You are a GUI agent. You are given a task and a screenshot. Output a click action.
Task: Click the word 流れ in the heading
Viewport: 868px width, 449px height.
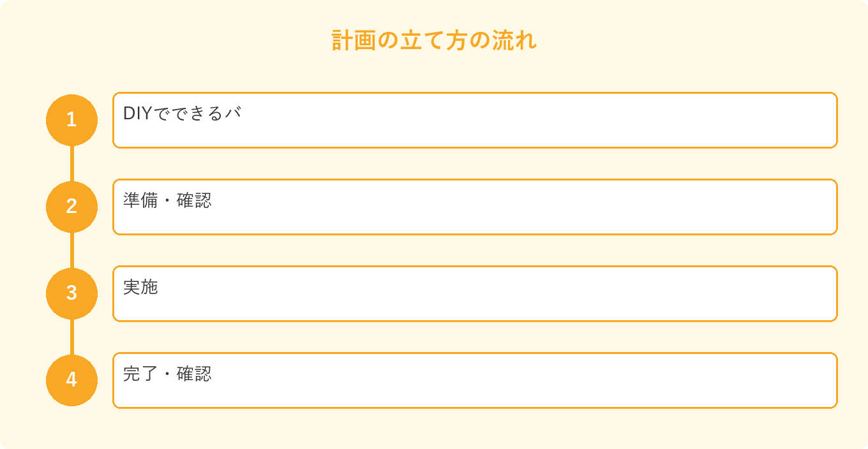click(515, 40)
